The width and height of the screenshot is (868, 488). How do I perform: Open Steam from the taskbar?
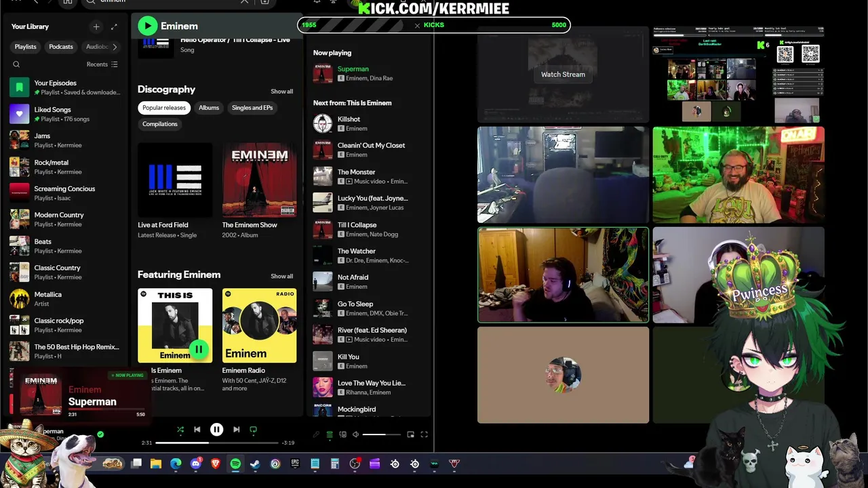(x=255, y=464)
